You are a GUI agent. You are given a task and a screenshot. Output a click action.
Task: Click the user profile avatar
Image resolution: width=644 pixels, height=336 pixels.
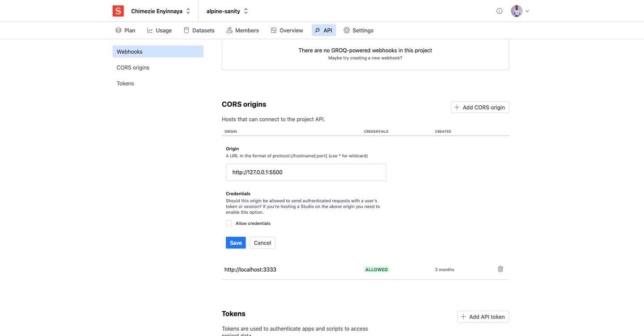coord(516,11)
